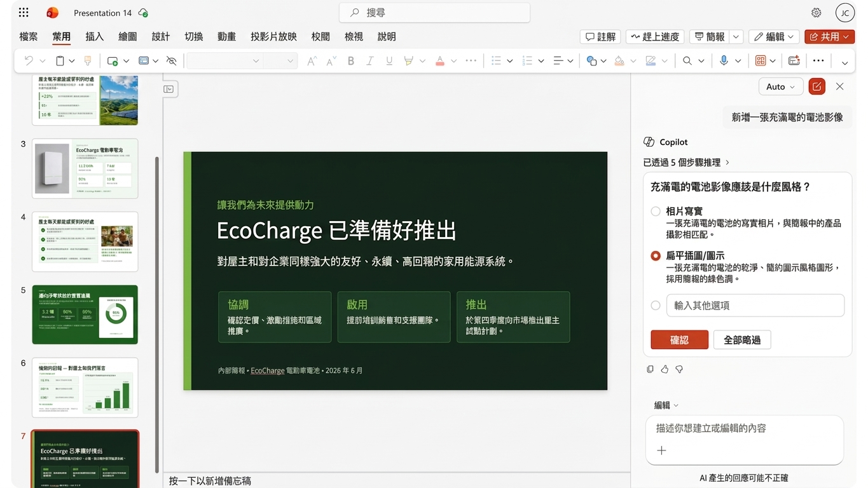Undo the last action

29,61
